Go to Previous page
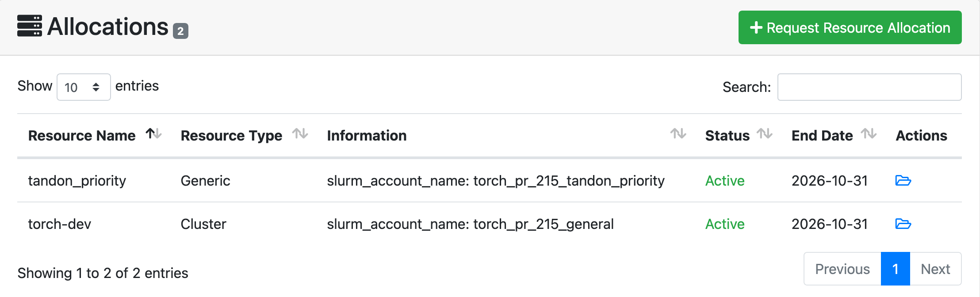Screen dimensions: 980x297 coord(842,269)
